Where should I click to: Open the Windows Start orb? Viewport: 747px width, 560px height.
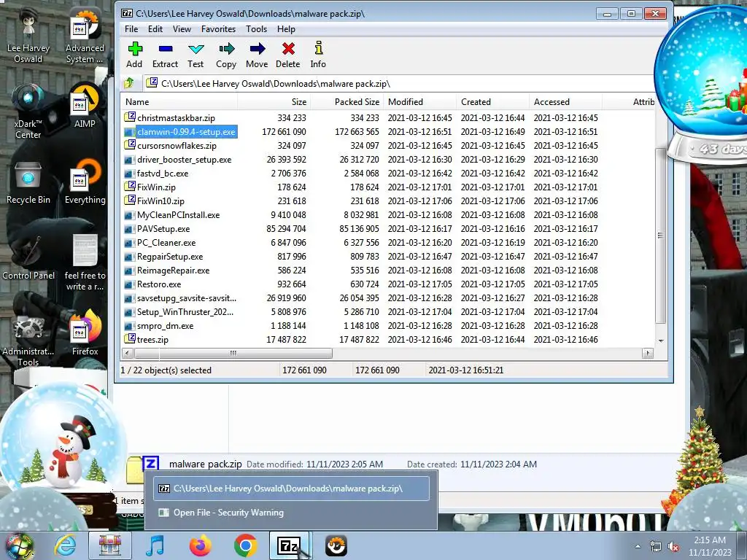pos(20,546)
